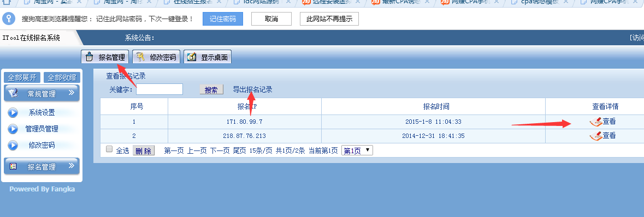Click the 记住密码 button
644x217 pixels.
223,19
